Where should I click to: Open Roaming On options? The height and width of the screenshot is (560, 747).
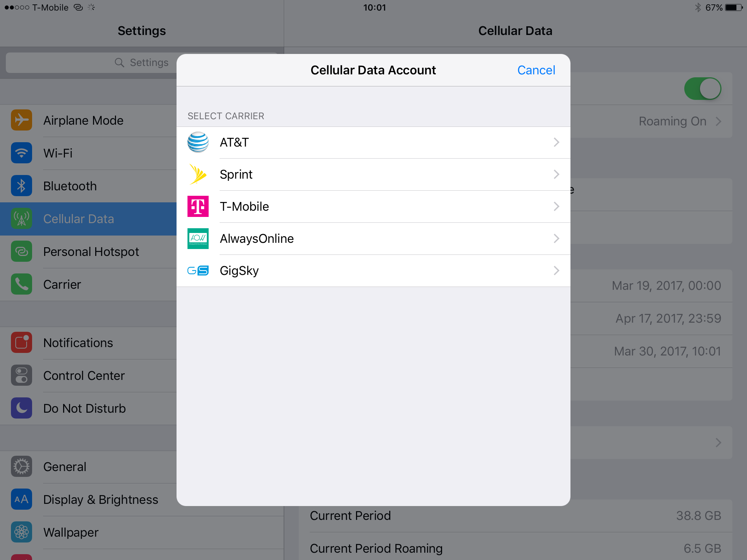point(679,121)
